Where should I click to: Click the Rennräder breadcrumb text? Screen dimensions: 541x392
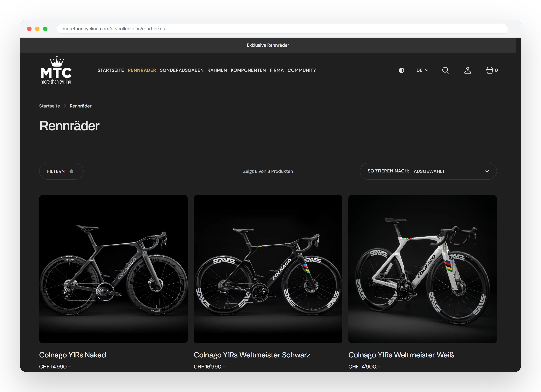click(81, 106)
